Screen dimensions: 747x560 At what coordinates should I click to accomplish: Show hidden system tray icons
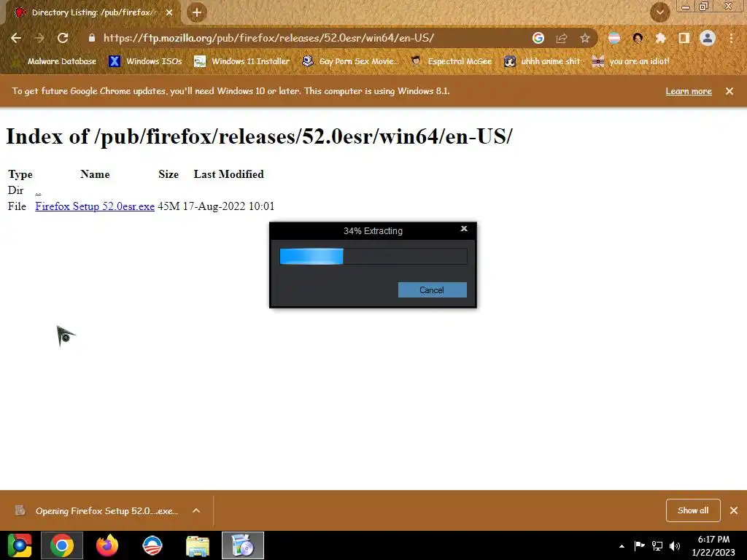[x=622, y=545]
